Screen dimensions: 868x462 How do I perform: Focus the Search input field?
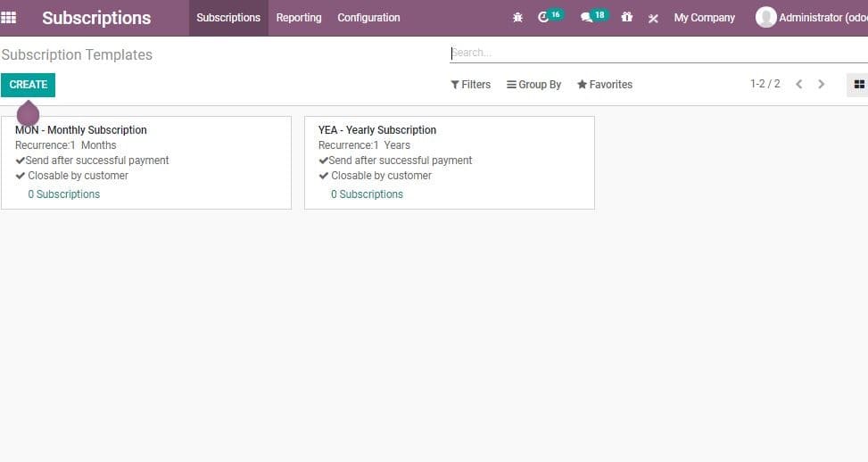658,54
